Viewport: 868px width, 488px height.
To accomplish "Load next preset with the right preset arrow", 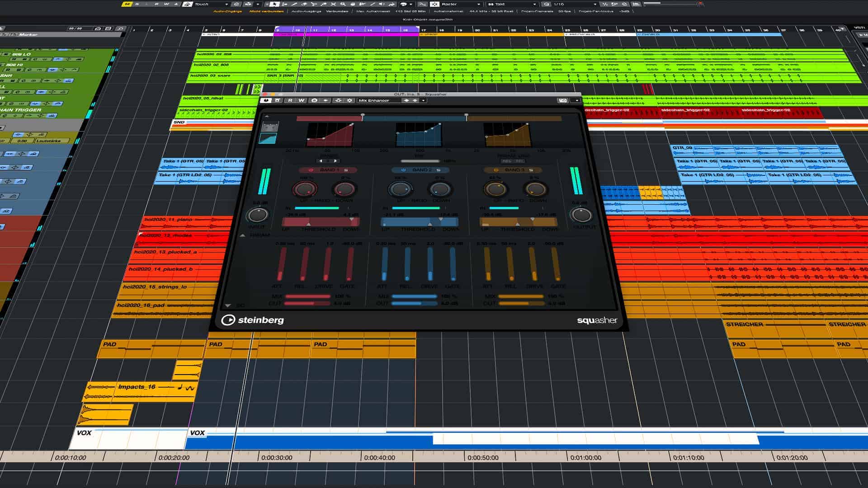I will (415, 100).
